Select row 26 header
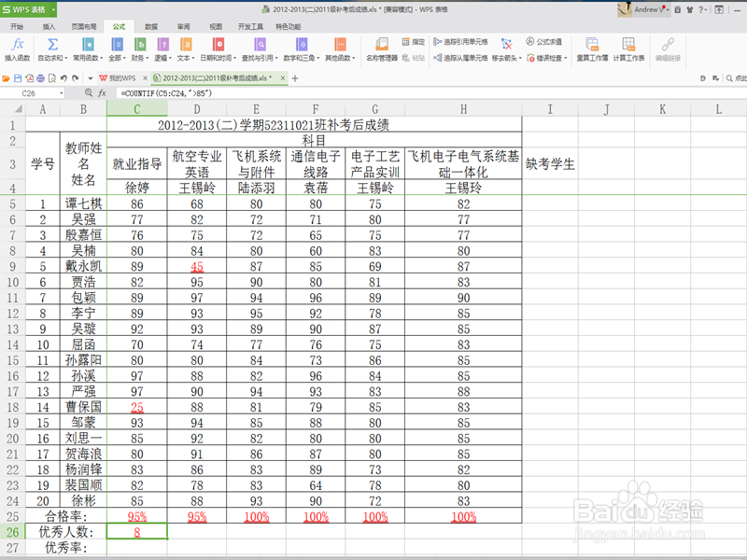 [12, 532]
